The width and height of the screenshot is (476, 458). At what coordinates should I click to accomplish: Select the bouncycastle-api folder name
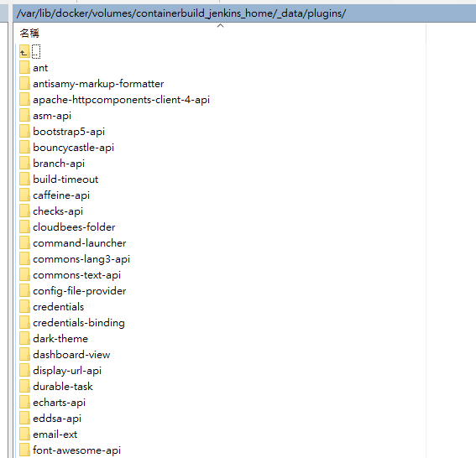[x=74, y=148]
